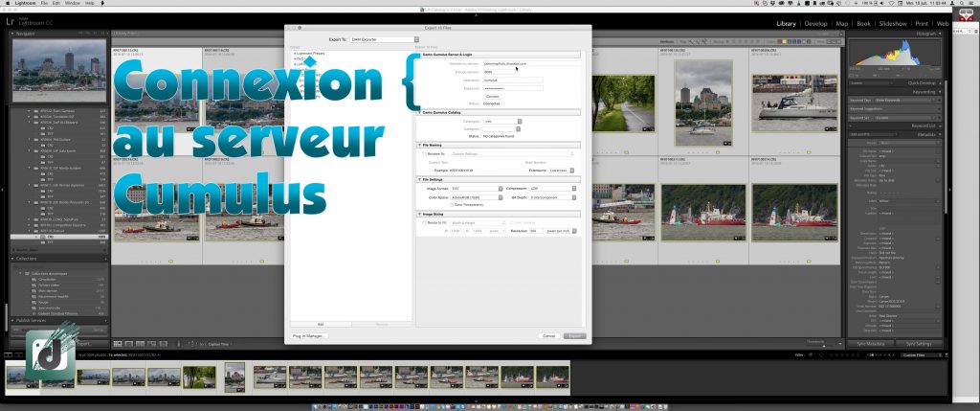Switch to the Print module
Image resolution: width=980 pixels, height=411 pixels.
pyautogui.click(x=922, y=24)
